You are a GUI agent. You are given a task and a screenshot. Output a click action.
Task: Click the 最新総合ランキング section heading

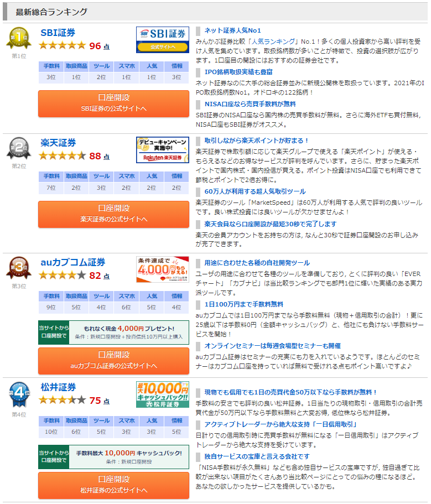click(x=51, y=12)
